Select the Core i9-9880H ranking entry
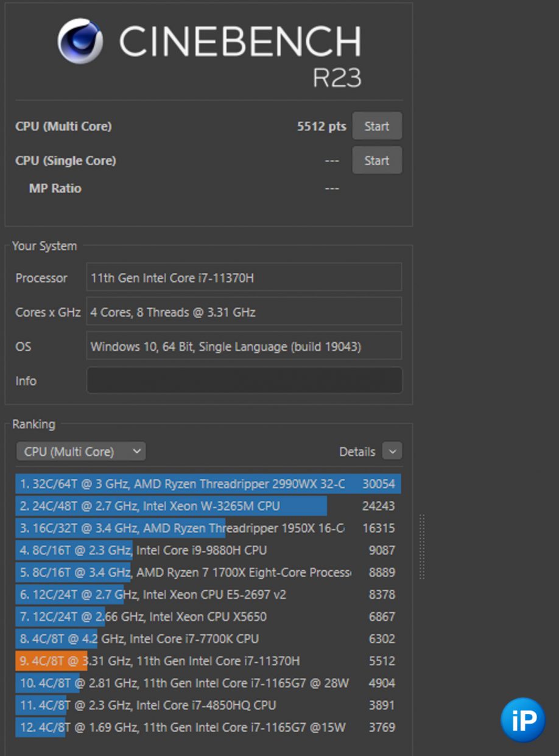The height and width of the screenshot is (756, 559). point(207,550)
